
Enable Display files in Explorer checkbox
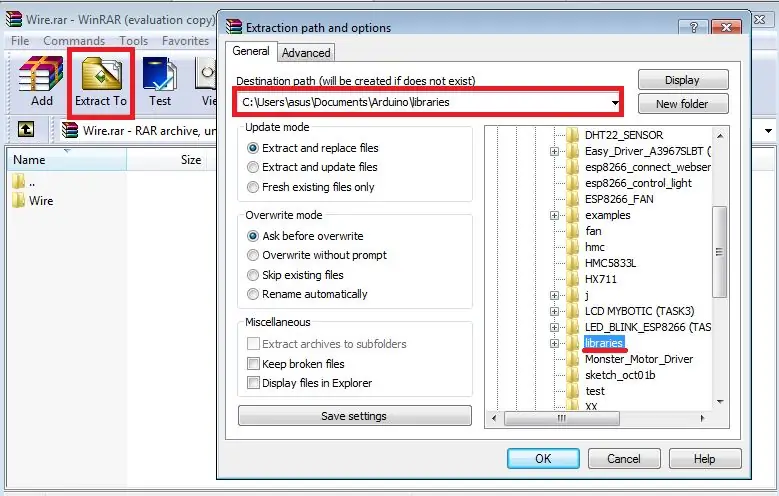253,383
